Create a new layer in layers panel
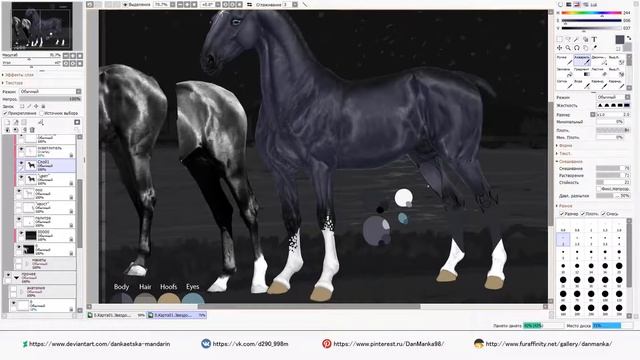 7,122
